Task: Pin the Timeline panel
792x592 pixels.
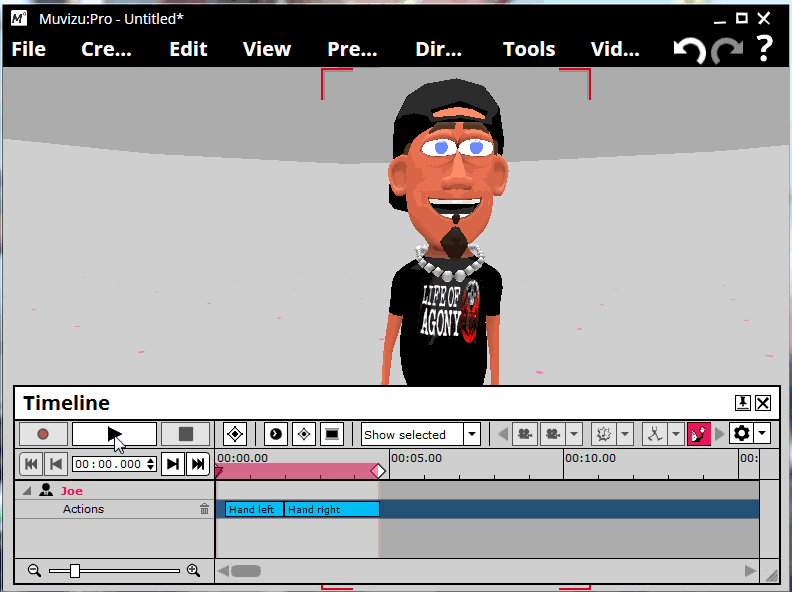Action: (742, 403)
